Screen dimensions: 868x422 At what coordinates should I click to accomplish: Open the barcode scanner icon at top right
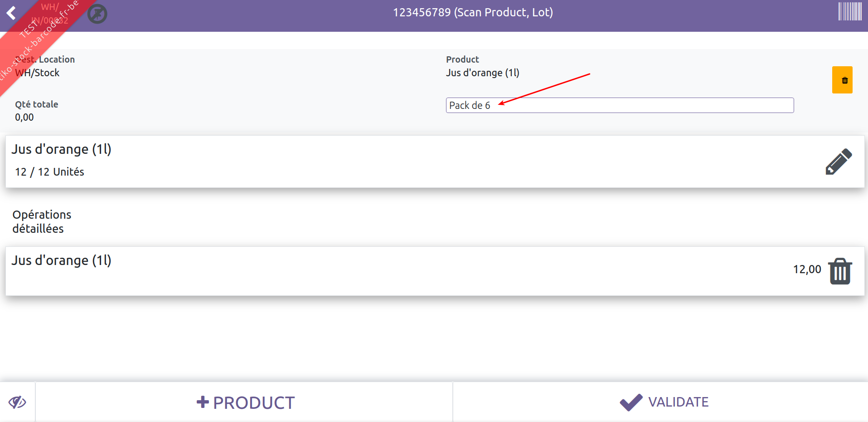[x=850, y=11]
